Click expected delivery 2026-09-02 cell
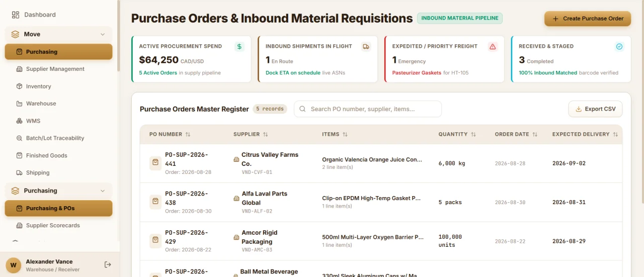The image size is (644, 277). 569,163
